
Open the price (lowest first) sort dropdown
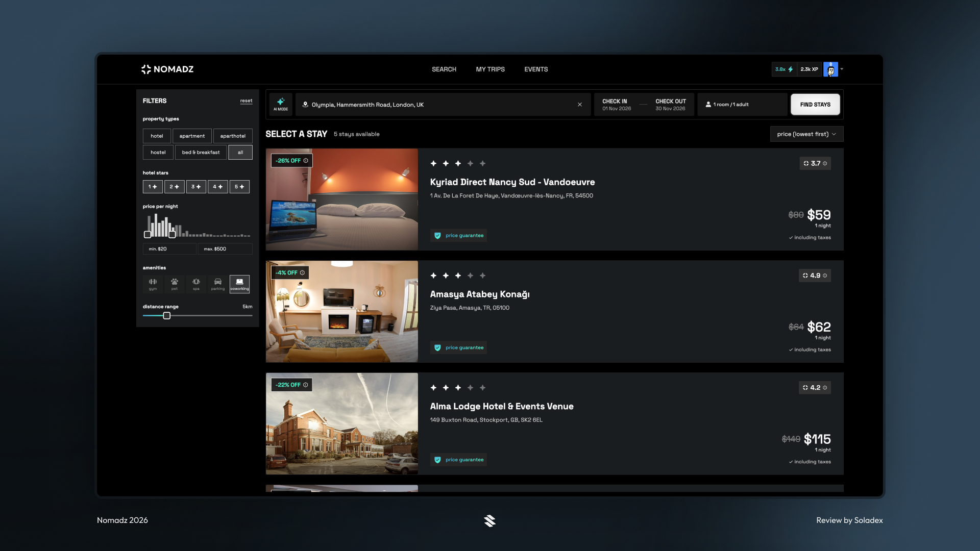[x=806, y=134]
